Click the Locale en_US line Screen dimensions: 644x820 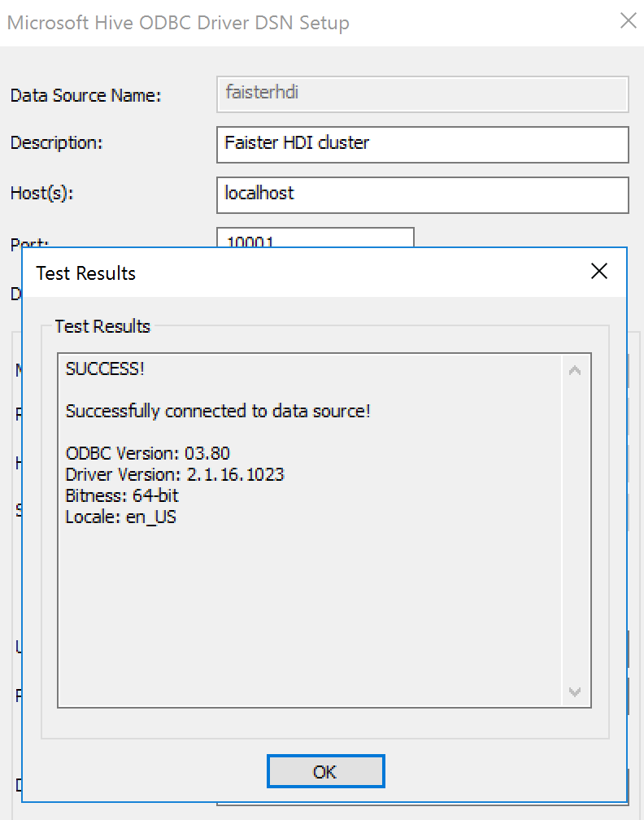click(120, 517)
